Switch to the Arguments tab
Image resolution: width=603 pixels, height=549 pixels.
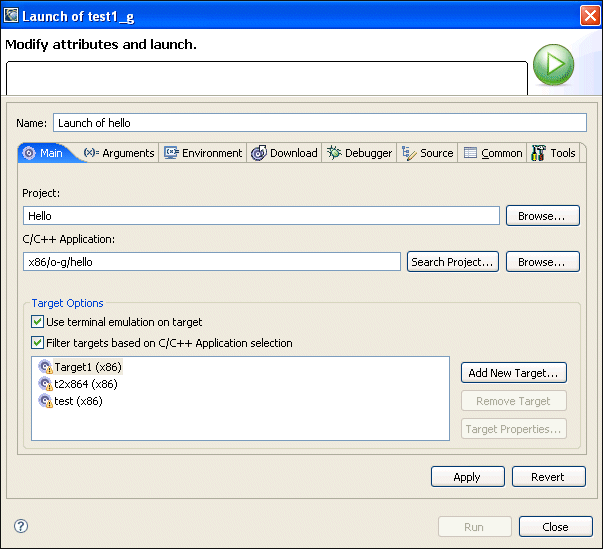(119, 153)
